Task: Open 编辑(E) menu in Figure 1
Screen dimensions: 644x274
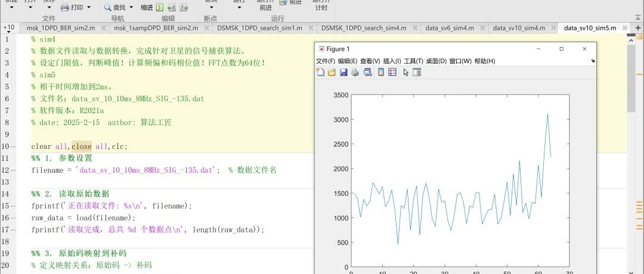Action: pyautogui.click(x=348, y=61)
